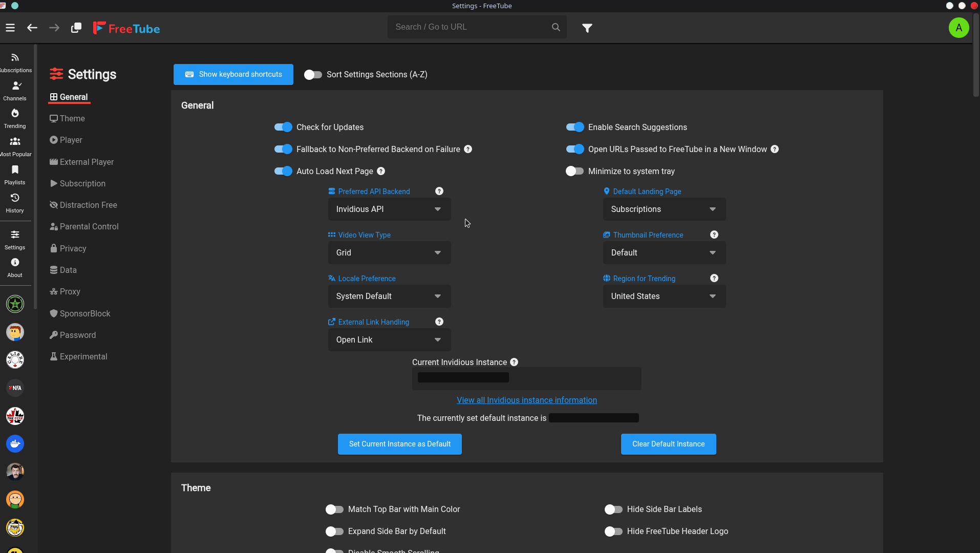This screenshot has height=553, width=980.
Task: Open Subscriptions from the sidebar
Action: coord(15,63)
